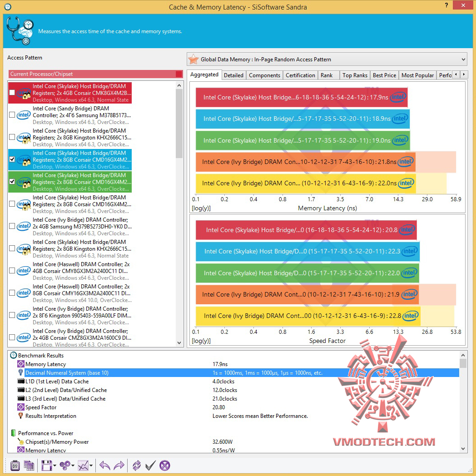This screenshot has width=476, height=476.
Task: Click the green battery Performance vs. Power icon
Action: [x=13, y=433]
